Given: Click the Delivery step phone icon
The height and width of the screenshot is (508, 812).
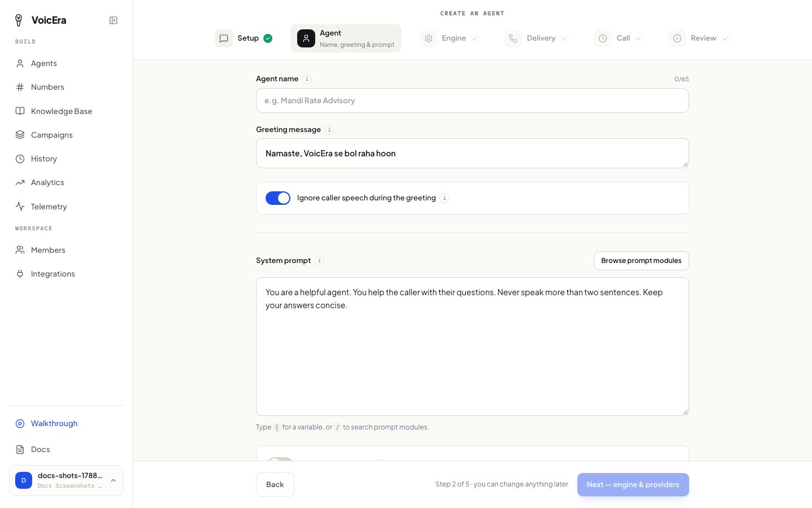Looking at the screenshot, I should pos(513,38).
